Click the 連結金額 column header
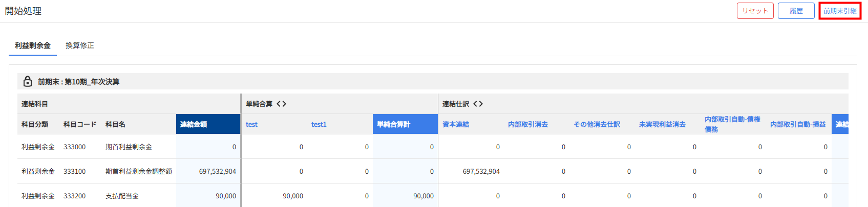This screenshot has width=868, height=207. (x=194, y=124)
